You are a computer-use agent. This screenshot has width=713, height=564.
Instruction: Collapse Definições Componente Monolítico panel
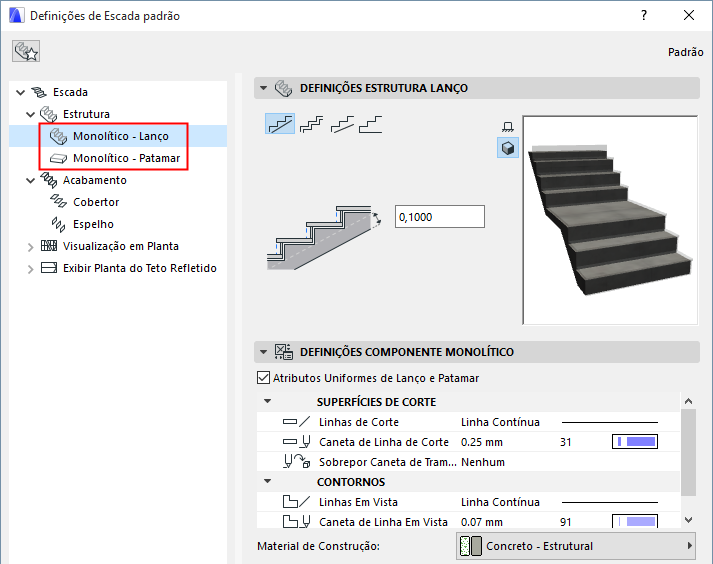tap(263, 352)
